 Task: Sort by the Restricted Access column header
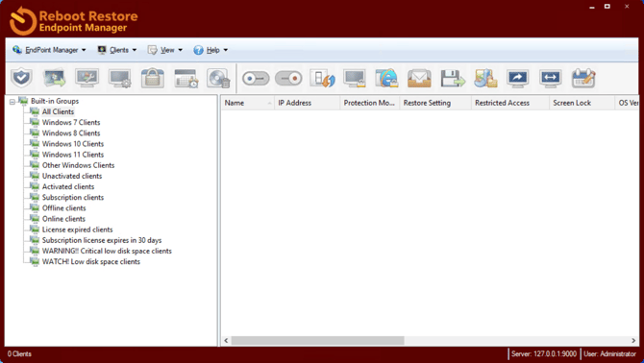[x=510, y=103]
